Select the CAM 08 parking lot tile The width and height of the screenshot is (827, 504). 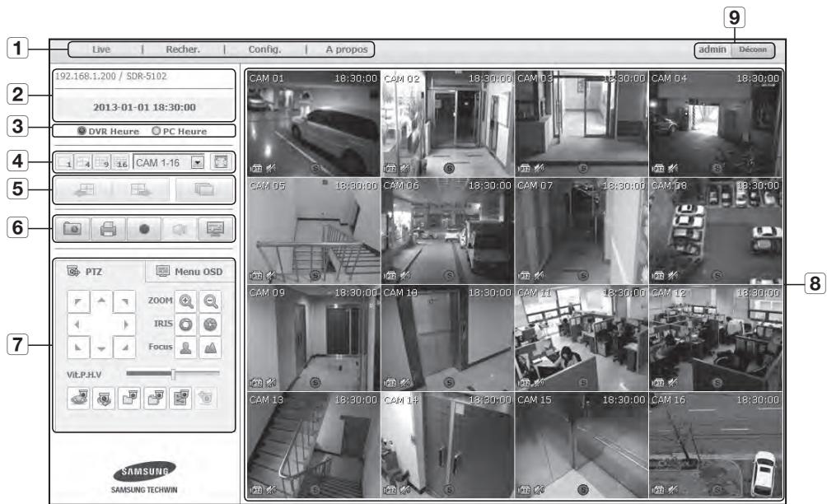click(716, 231)
